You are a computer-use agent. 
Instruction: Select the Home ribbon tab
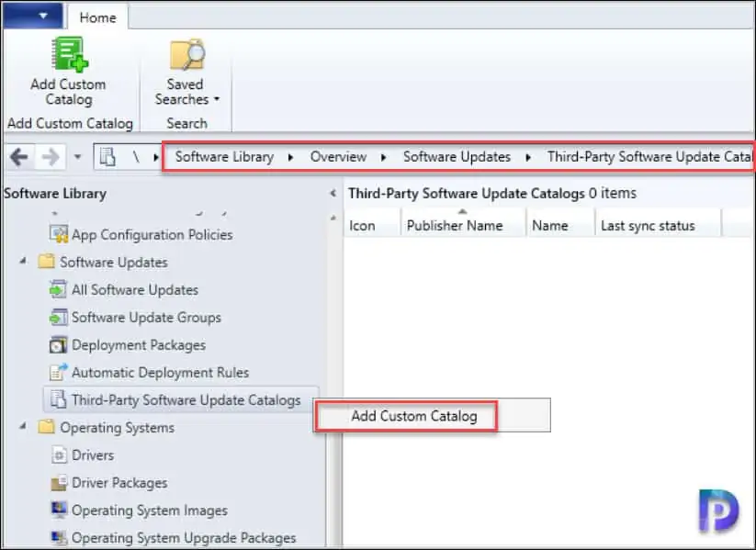pyautogui.click(x=98, y=17)
